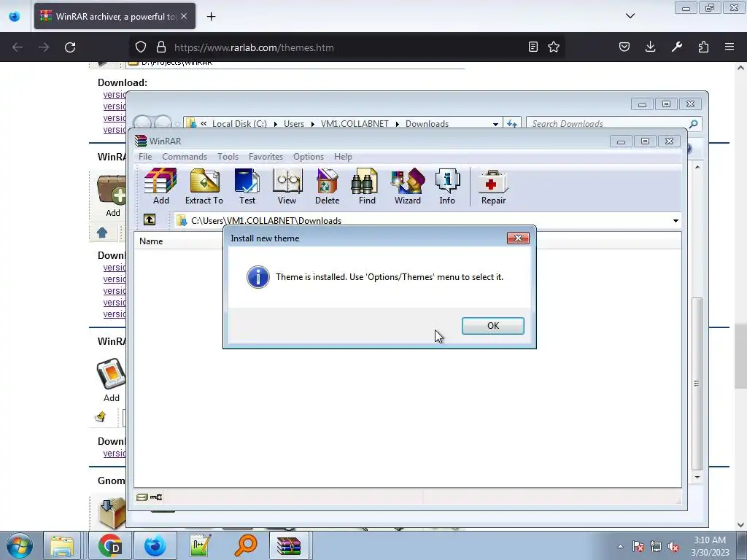Open Firefox extensions icon
This screenshot has width=747, height=560.
703,47
